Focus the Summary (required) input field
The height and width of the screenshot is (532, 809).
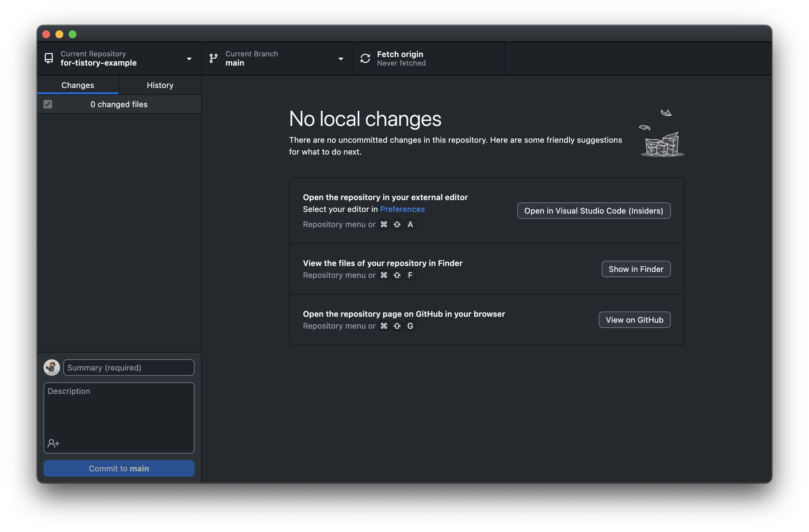[129, 368]
